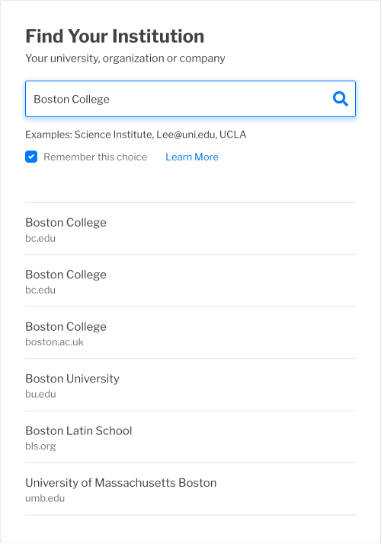The height and width of the screenshot is (544, 382).
Task: Select the second Boston College bc.edu result
Action: coord(190,281)
